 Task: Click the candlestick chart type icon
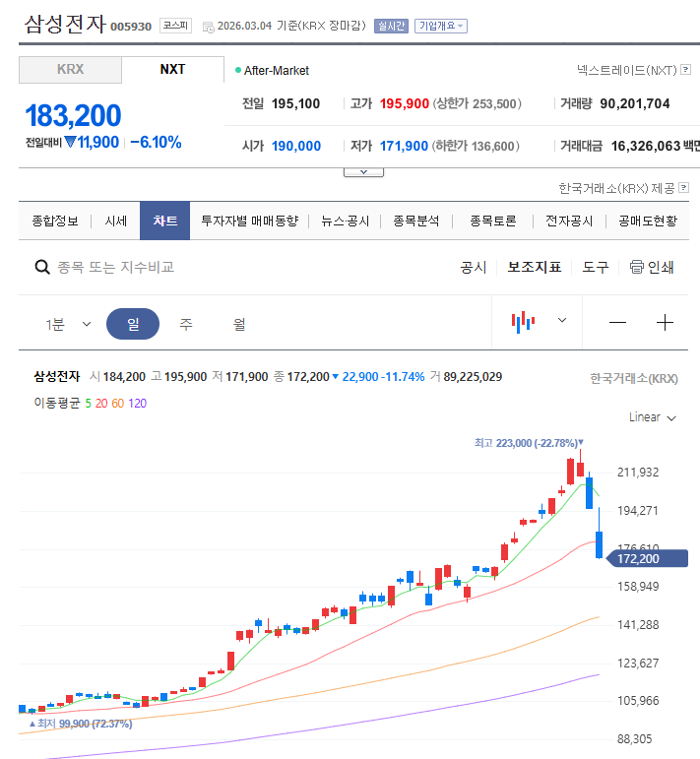click(524, 322)
